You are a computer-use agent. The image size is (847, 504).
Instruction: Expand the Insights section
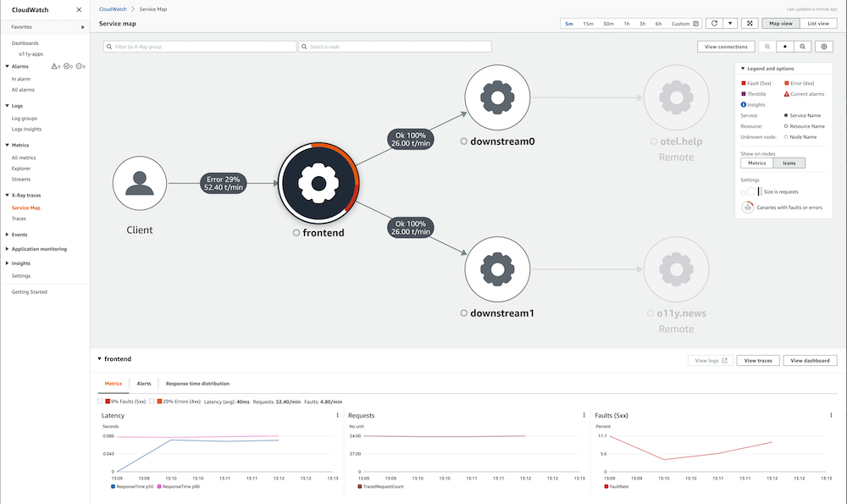click(7, 263)
